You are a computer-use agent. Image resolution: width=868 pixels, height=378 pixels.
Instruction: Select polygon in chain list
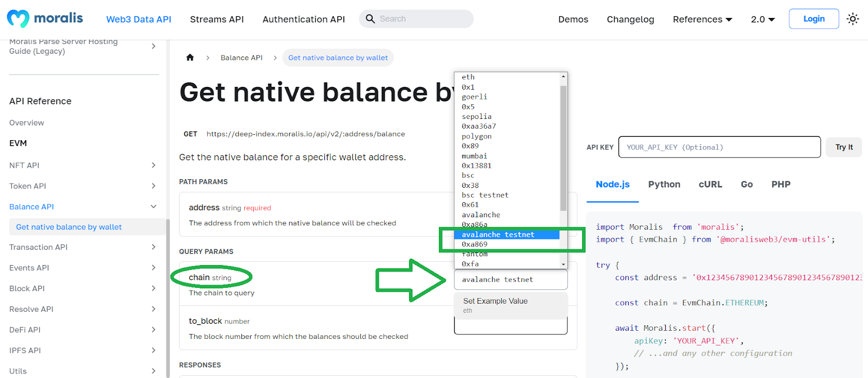pos(476,136)
